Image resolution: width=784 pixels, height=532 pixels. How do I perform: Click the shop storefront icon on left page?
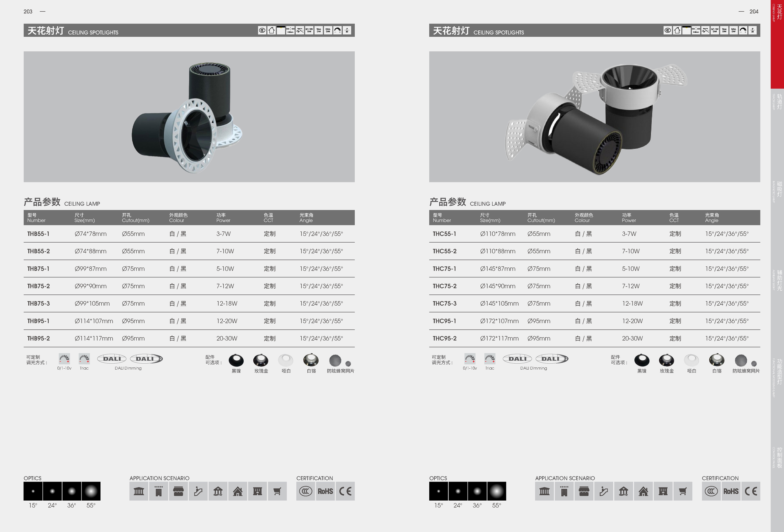pyautogui.click(x=178, y=491)
